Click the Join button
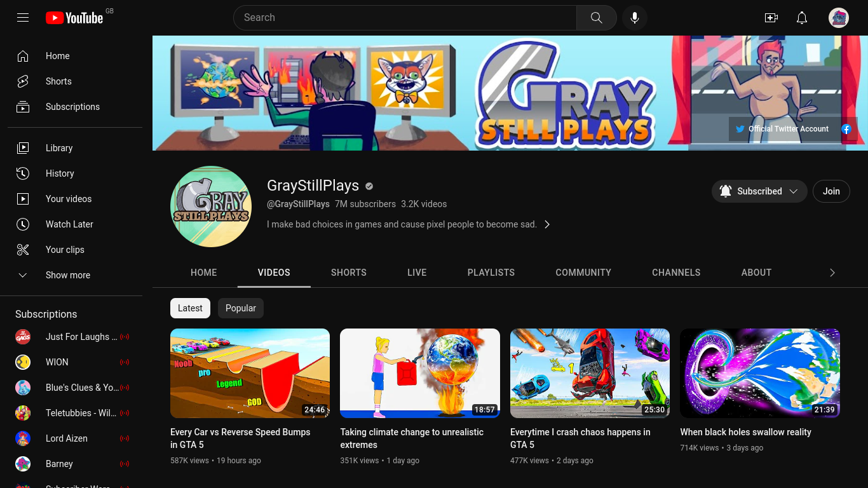The width and height of the screenshot is (868, 488). point(831,191)
